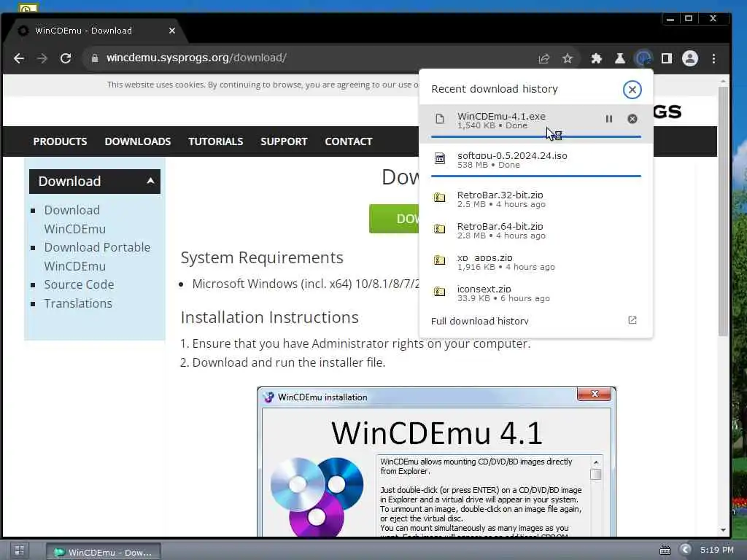
Task: Close the Recent download history popup
Action: click(x=632, y=90)
